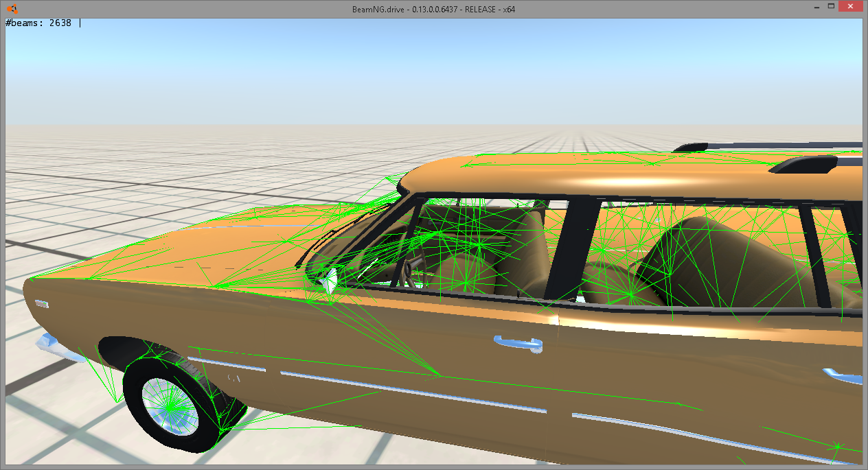Close the BeamNG.drive window
868x470 pixels.
(852, 6)
